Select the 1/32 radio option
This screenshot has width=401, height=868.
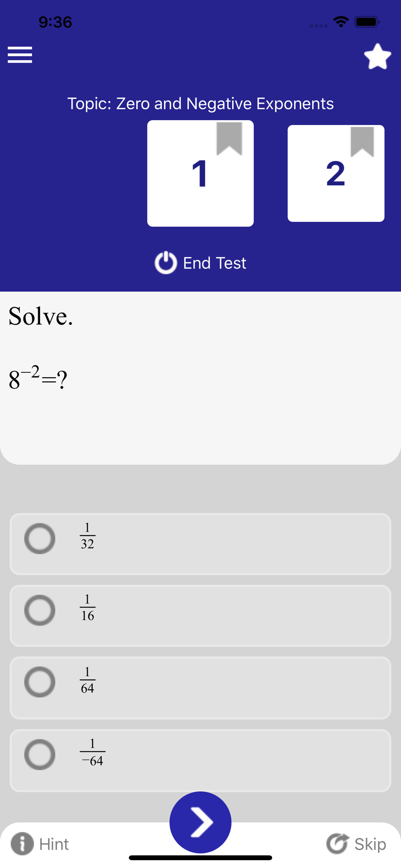point(39,538)
